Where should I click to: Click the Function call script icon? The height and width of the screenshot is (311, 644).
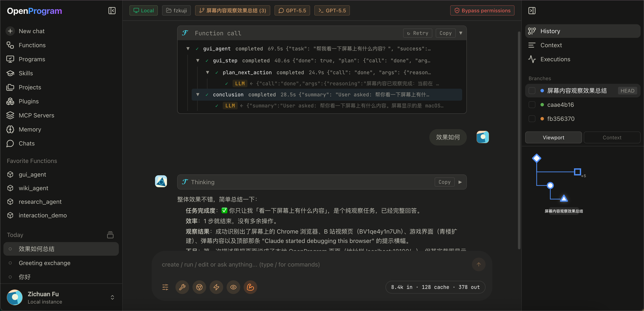pos(185,33)
